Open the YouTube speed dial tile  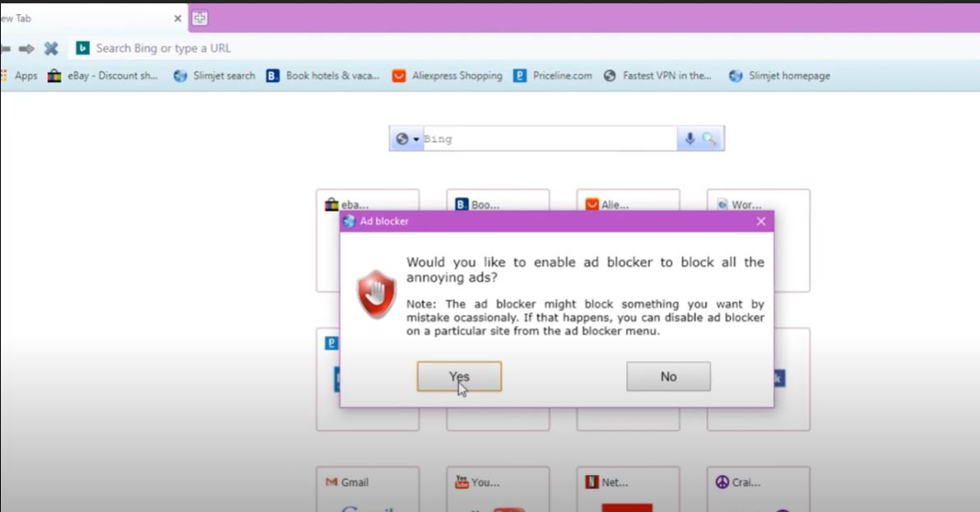point(498,489)
